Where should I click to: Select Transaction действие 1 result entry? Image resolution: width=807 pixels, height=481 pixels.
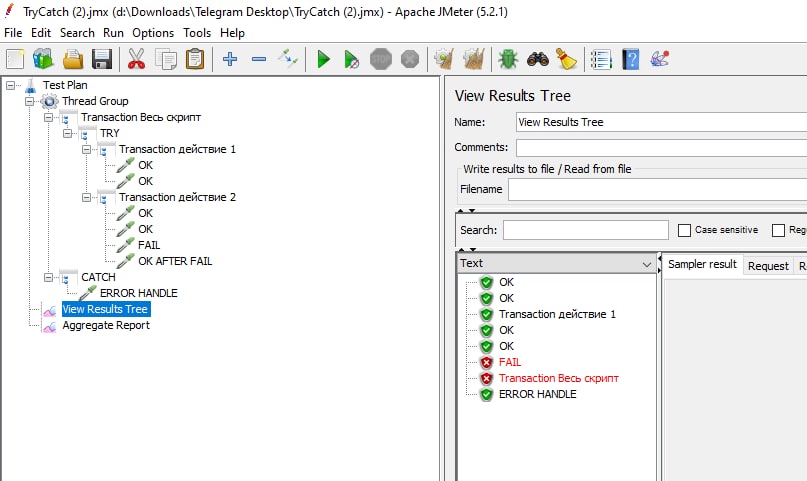point(557,314)
